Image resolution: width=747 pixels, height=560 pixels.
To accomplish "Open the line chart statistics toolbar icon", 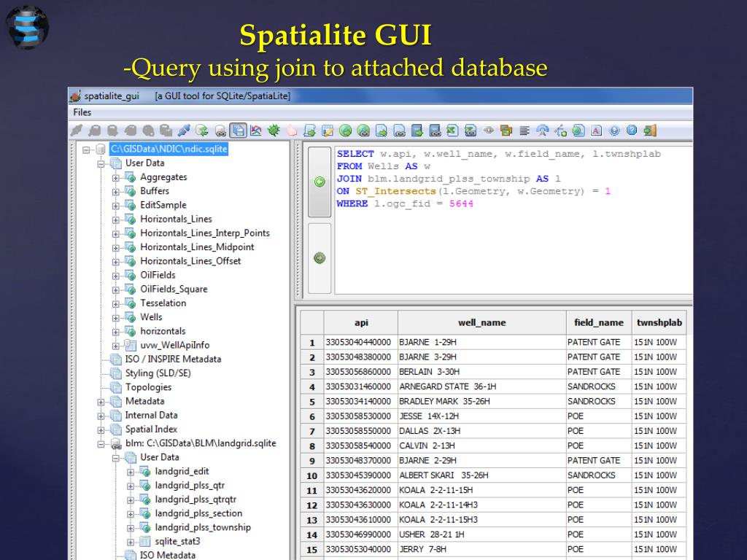I will [256, 130].
